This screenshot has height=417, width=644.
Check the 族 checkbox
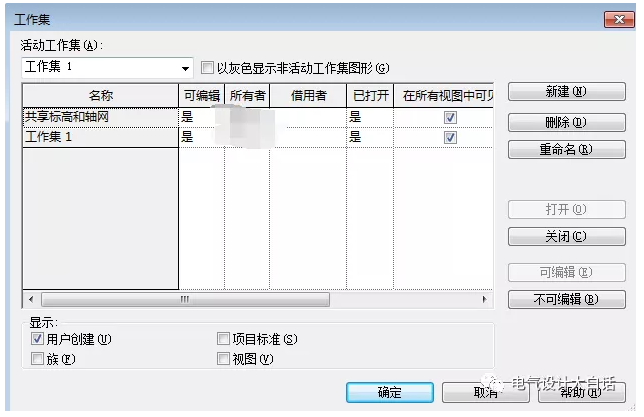point(38,359)
